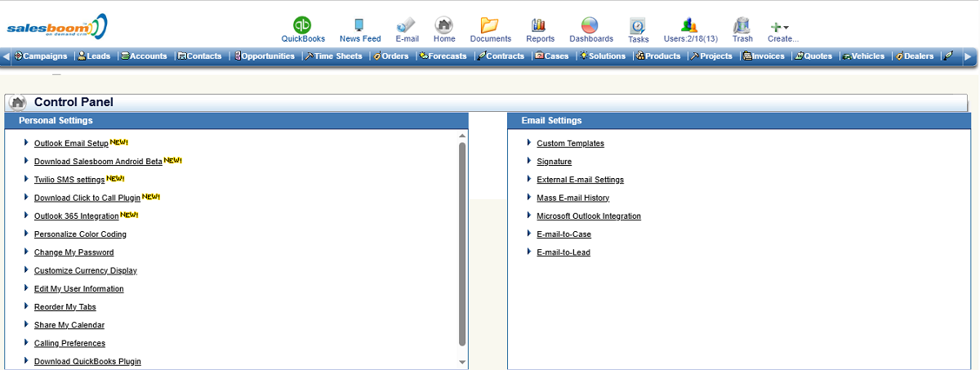Screen dimensions: 980x370
Task: Expand arrow beside Outlook Email Setup
Action: [x=26, y=143]
